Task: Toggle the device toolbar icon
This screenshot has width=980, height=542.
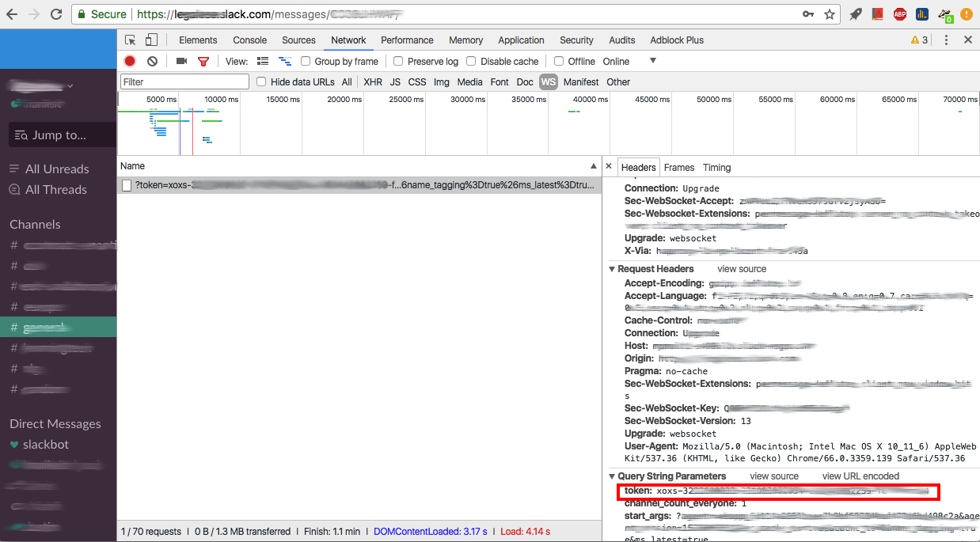Action: pos(151,40)
